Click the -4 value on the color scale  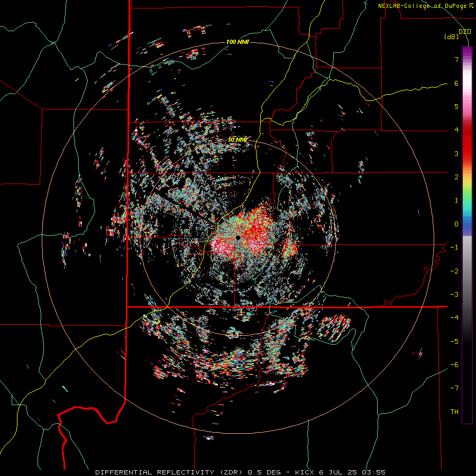pyautogui.click(x=454, y=318)
